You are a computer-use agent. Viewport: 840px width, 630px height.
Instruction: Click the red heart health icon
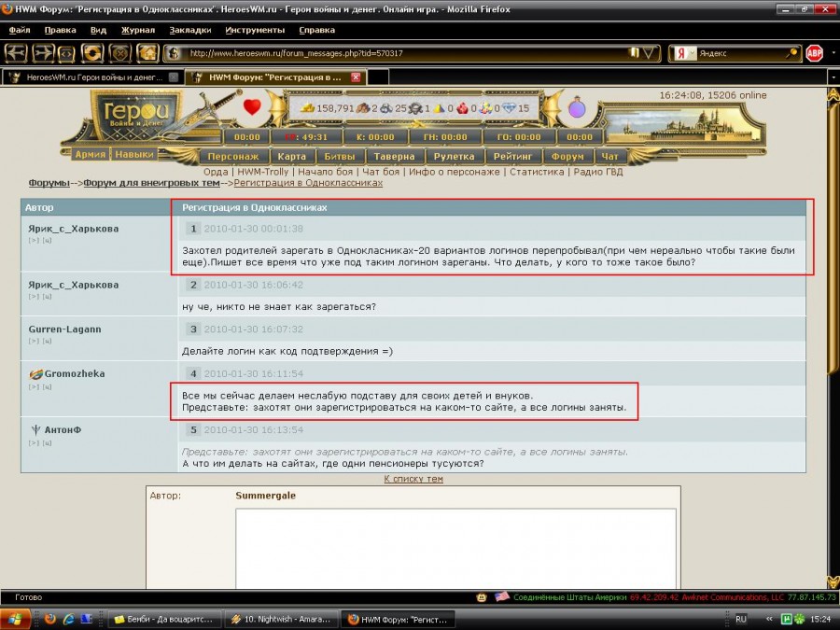252,107
